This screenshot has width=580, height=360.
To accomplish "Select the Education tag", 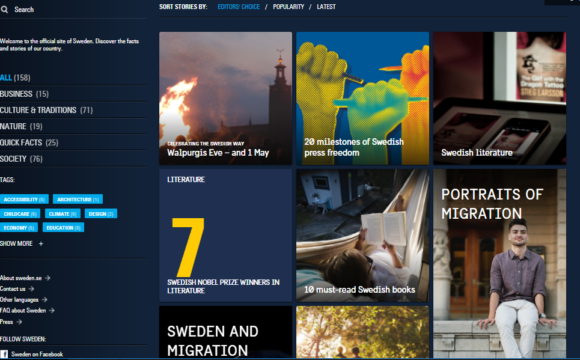I will pos(63,228).
